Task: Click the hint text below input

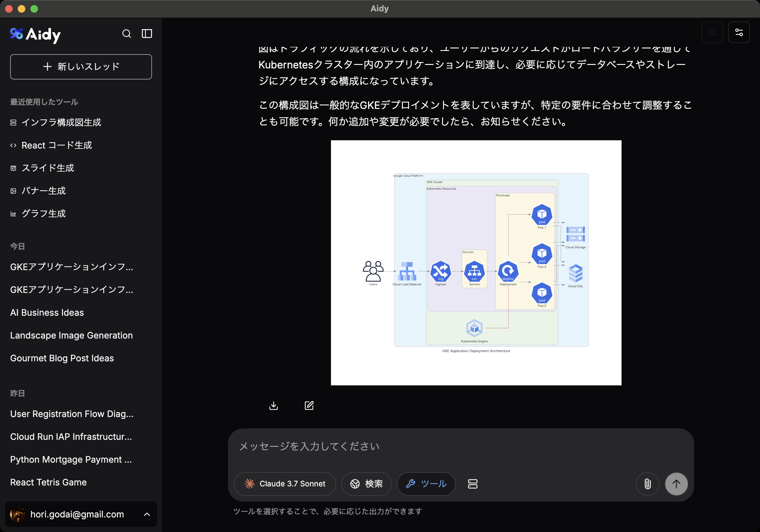Action: click(328, 511)
